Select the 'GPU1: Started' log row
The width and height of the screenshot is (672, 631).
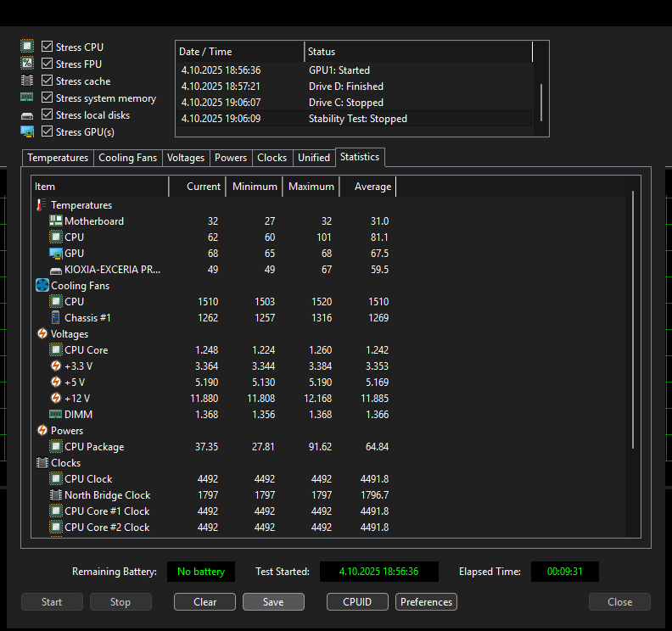(x=354, y=70)
